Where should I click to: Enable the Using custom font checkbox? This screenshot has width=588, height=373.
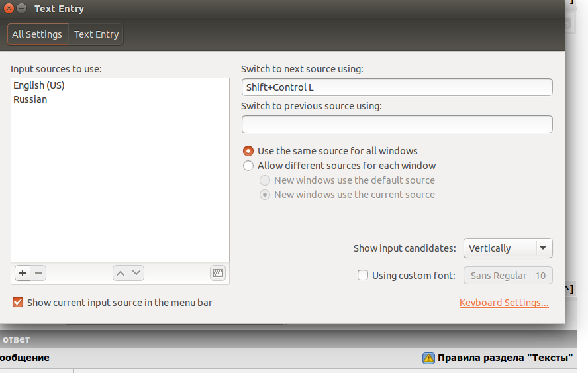coord(363,275)
